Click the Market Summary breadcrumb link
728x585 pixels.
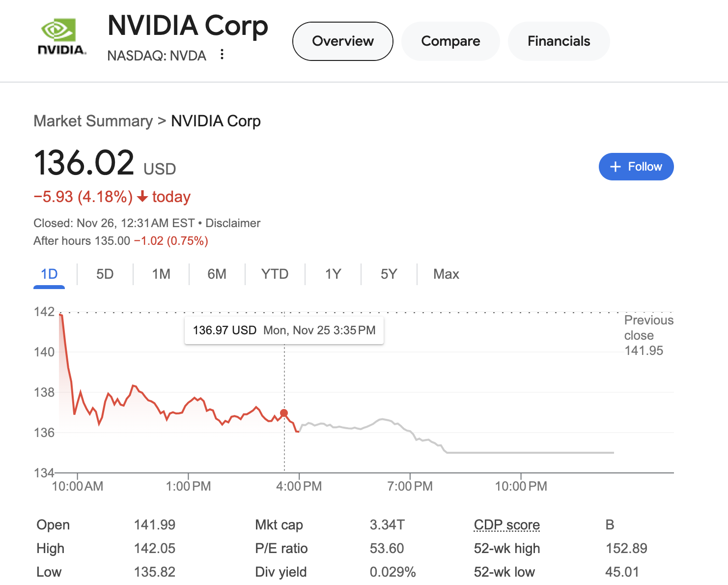(93, 121)
